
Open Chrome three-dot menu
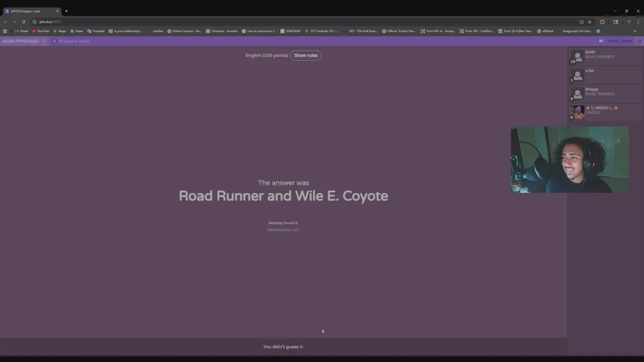tap(638, 22)
